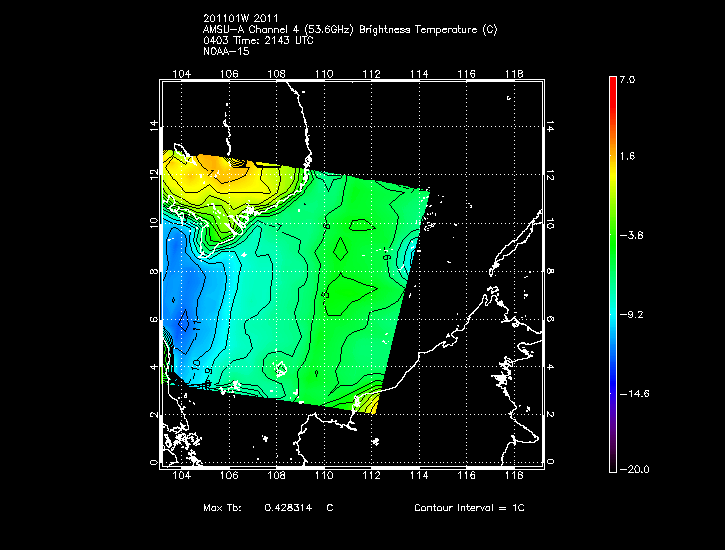This screenshot has width=725, height=550.
Task: Click the "108" longitude label on bottom axis
Action: [x=276, y=476]
